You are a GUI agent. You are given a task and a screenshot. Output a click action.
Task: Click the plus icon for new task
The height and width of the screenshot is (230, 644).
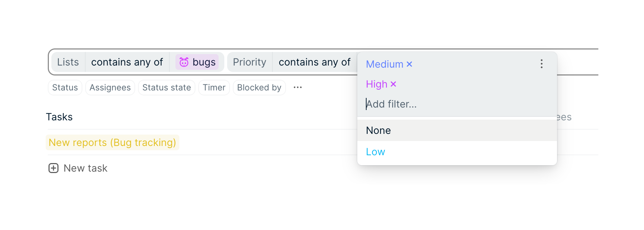(53, 168)
